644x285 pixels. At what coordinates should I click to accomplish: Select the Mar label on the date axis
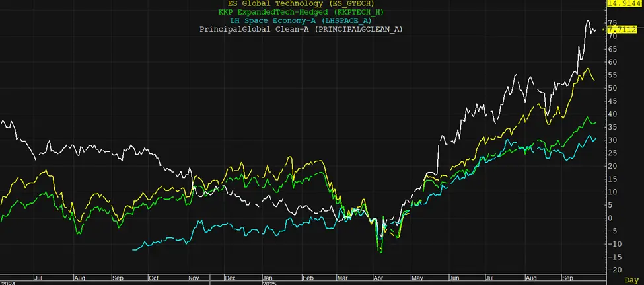343,278
